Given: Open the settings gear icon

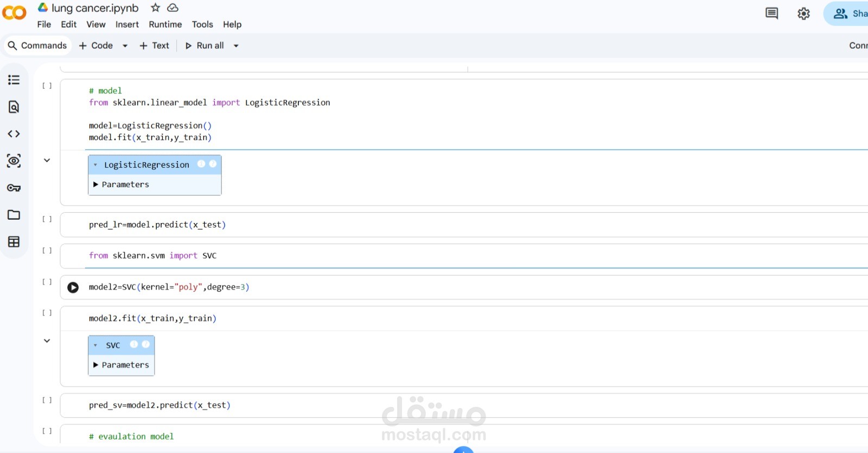Looking at the screenshot, I should point(803,14).
